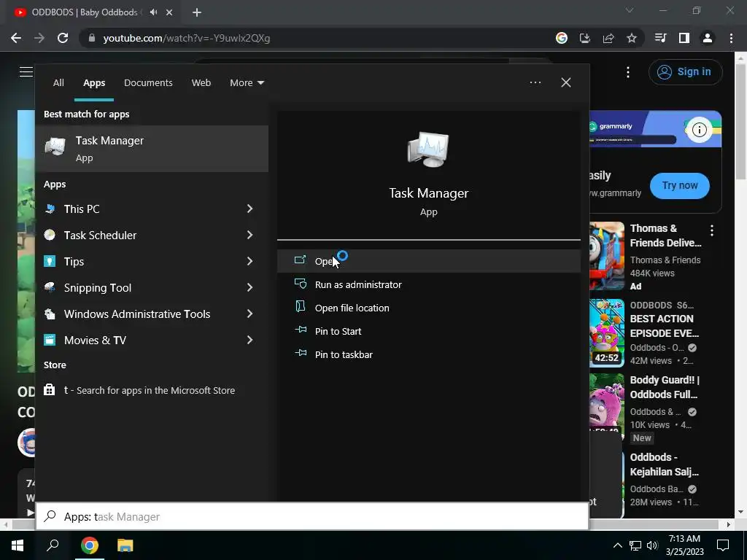Expand the Snipping Tool options chevron
The image size is (747, 560).
[249, 287]
